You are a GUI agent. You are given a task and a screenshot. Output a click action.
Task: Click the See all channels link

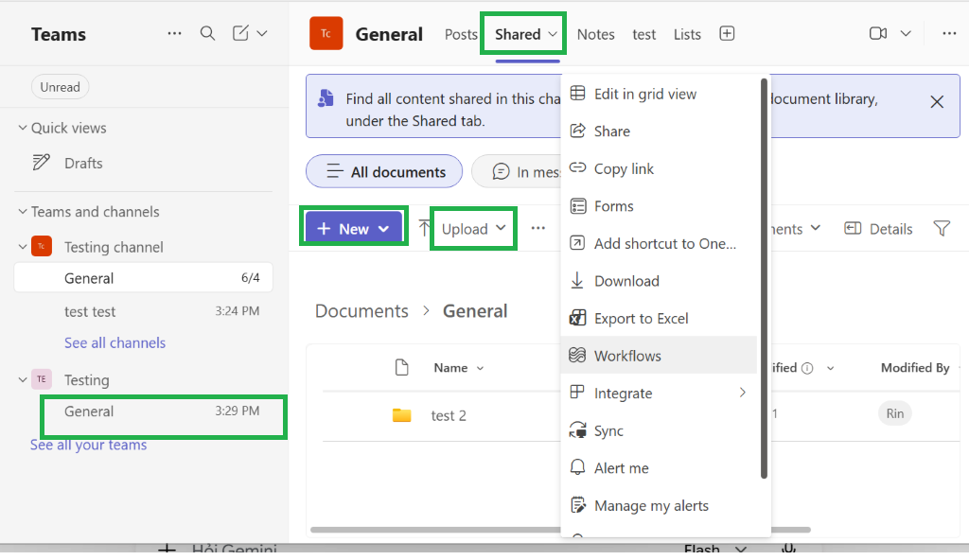[x=115, y=342]
